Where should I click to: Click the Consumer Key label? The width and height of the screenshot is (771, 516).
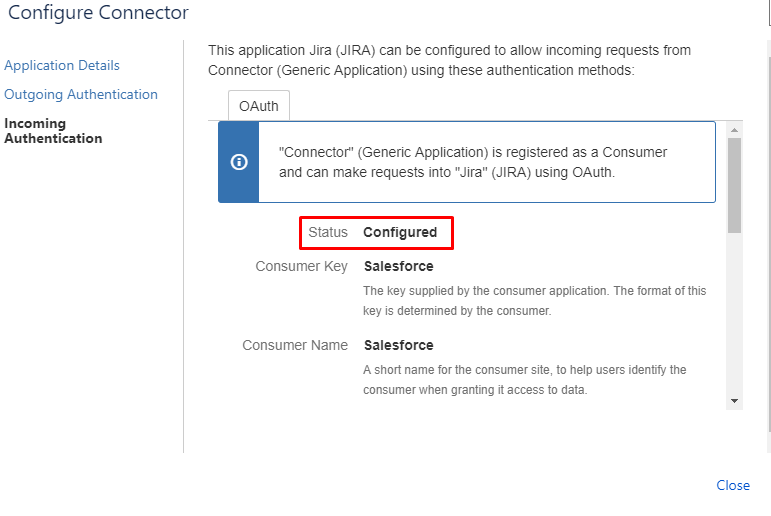coord(301,266)
